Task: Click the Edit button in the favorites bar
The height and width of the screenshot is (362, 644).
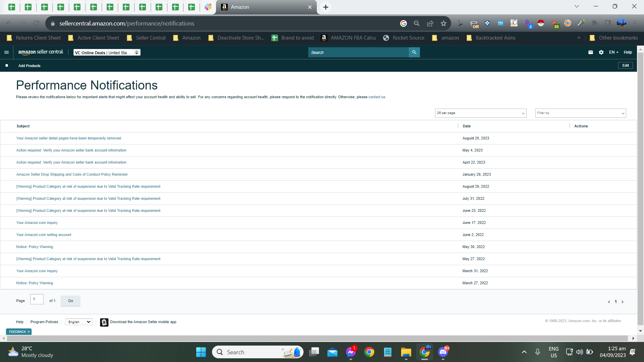Action: (626, 66)
